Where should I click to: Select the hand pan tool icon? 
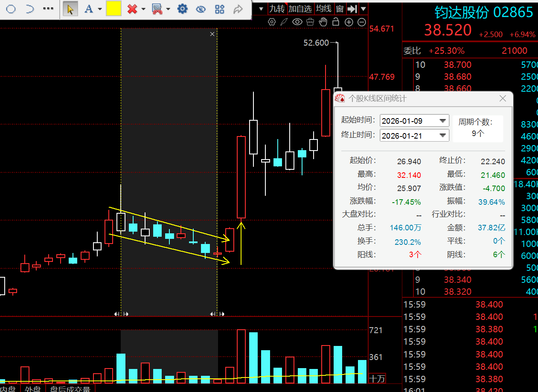[x=323, y=22]
